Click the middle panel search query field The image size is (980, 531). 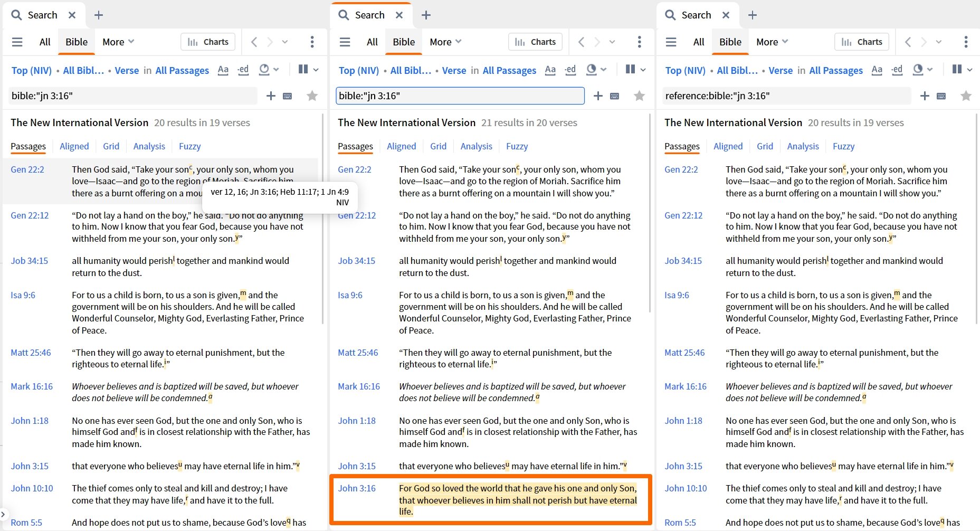click(x=460, y=96)
